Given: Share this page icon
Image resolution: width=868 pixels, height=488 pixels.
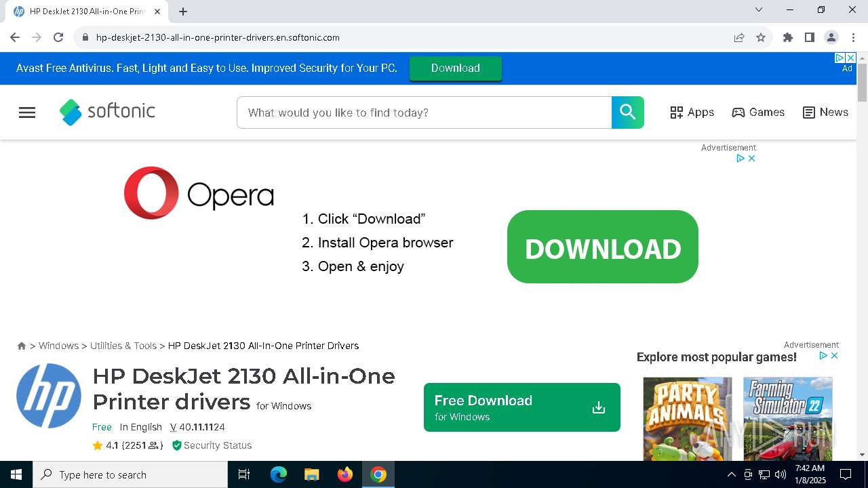Looking at the screenshot, I should click(739, 37).
